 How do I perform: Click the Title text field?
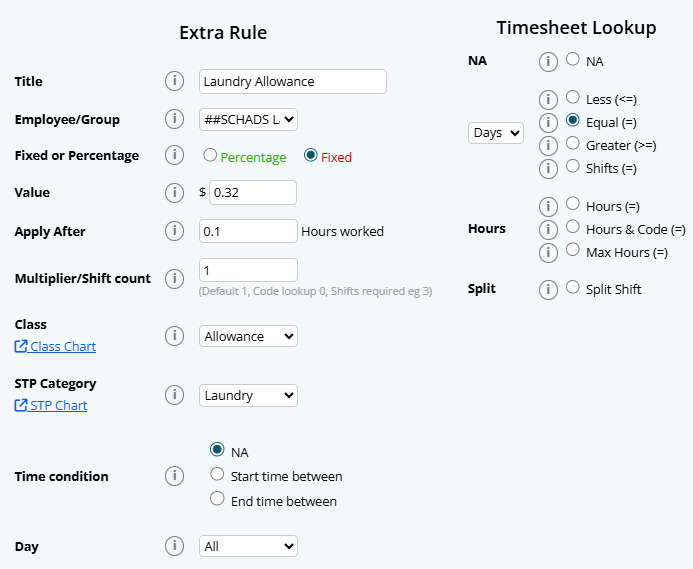point(293,81)
